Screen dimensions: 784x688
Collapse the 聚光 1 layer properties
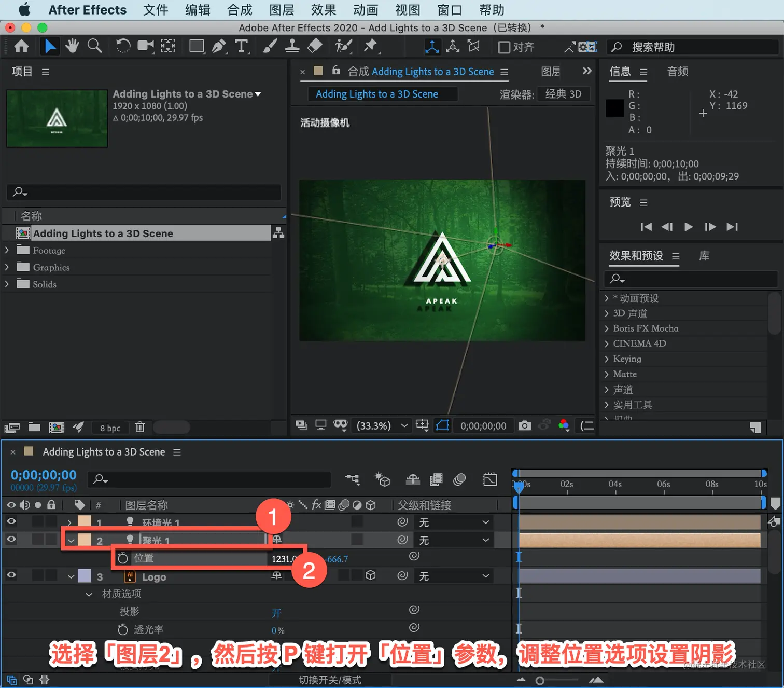point(71,541)
